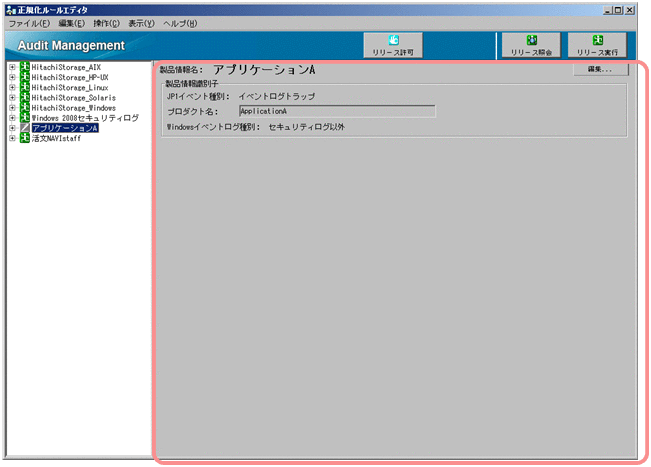Click the リリース実行 toolbar button
651x467 pixels.
597,45
